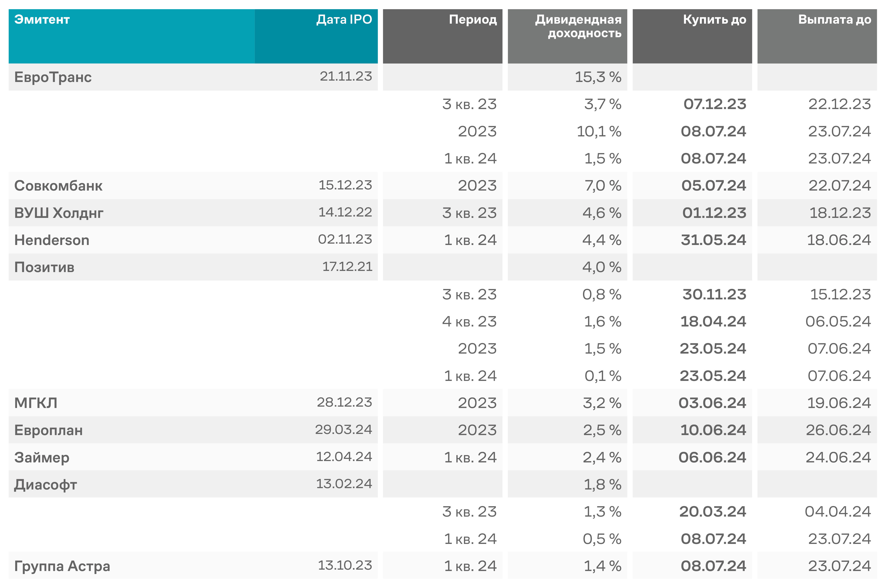
Task: Select the Группа Астра issuer name
Action: click(x=62, y=566)
